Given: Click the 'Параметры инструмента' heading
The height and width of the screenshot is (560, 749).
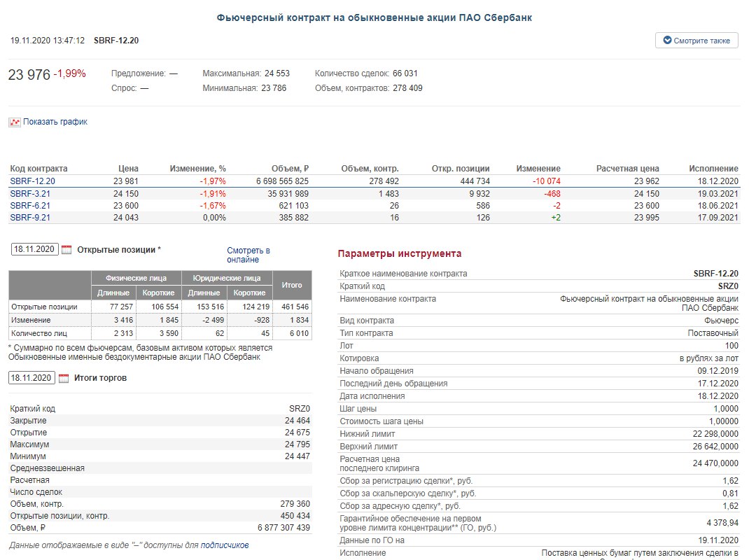Looking at the screenshot, I should pos(400,253).
